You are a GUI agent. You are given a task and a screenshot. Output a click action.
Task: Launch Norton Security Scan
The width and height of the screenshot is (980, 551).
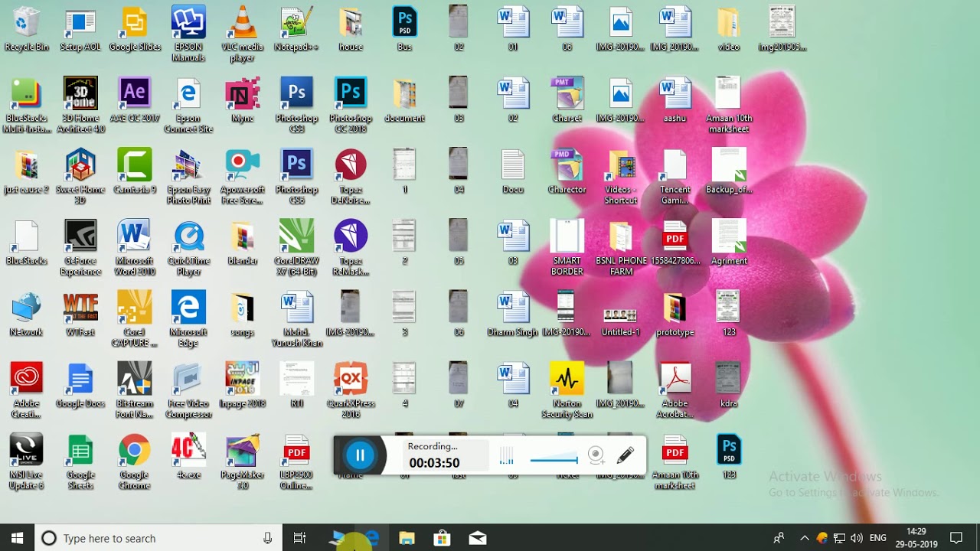click(x=567, y=390)
